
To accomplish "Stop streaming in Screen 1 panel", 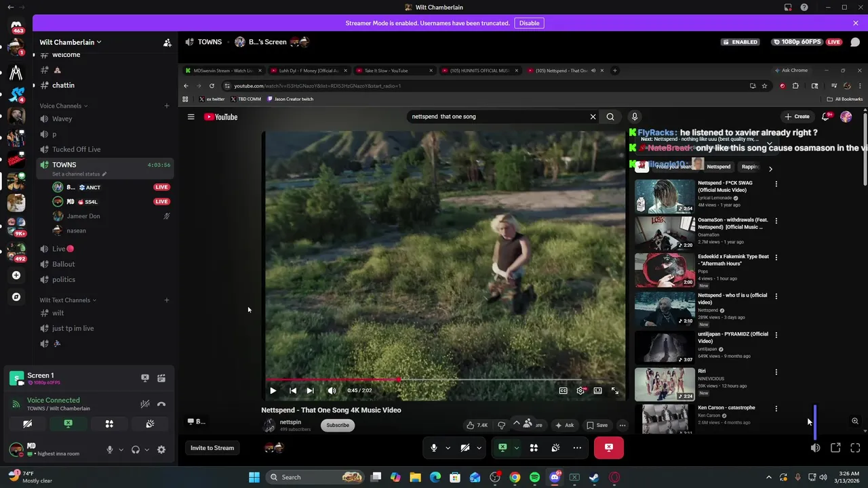I will coord(144,378).
